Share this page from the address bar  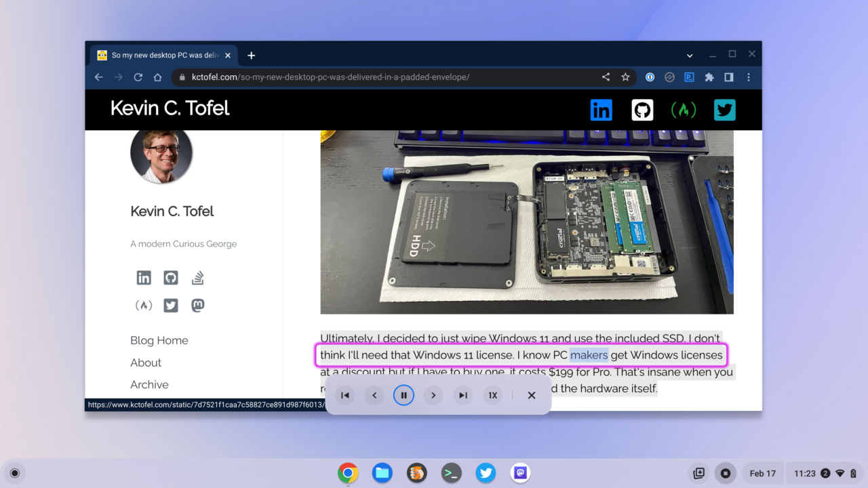[x=606, y=77]
